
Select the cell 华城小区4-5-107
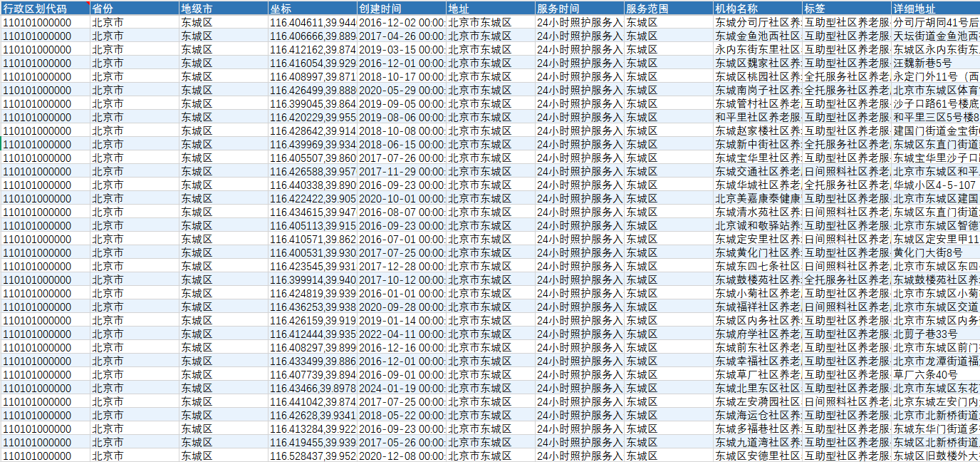[x=935, y=185]
